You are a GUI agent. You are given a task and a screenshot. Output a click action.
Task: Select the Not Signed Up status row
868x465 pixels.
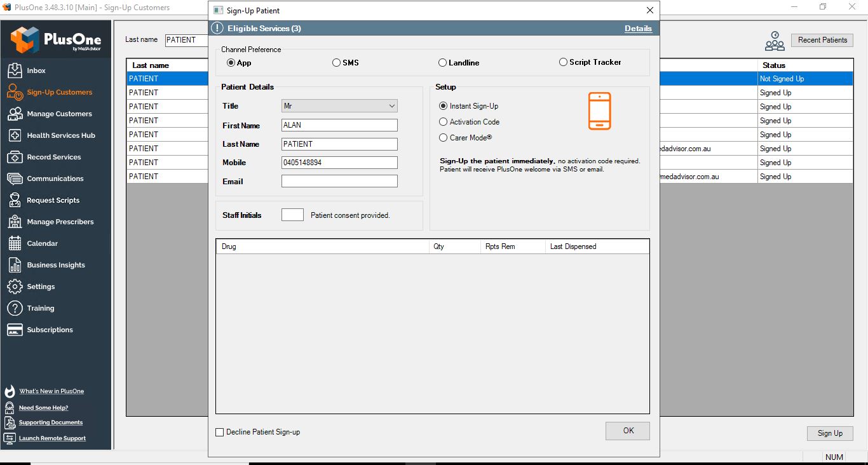click(x=805, y=79)
